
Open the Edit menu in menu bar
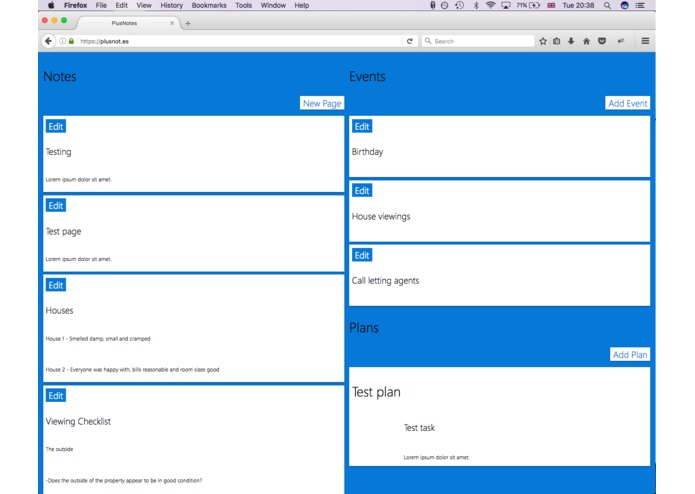[121, 5]
